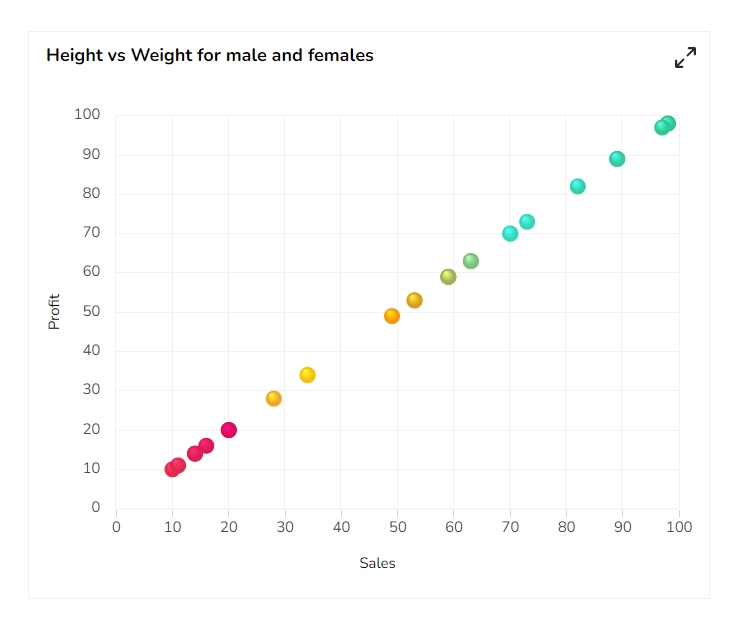
Task: Select the orange data point at Sales 28
Action: 274,399
